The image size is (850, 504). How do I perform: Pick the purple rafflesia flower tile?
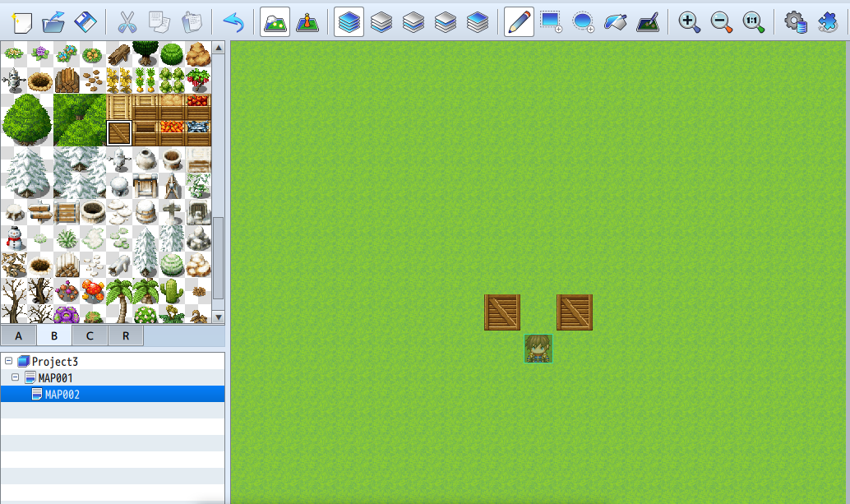tap(67, 315)
